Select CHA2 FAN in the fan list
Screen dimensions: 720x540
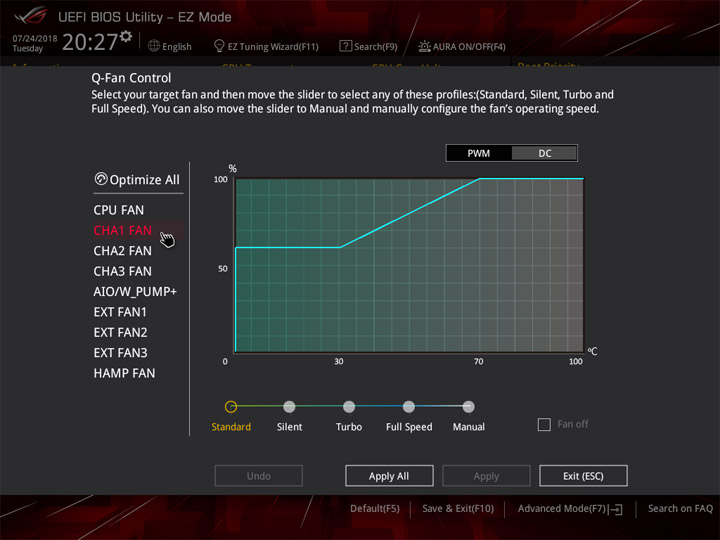tap(123, 251)
